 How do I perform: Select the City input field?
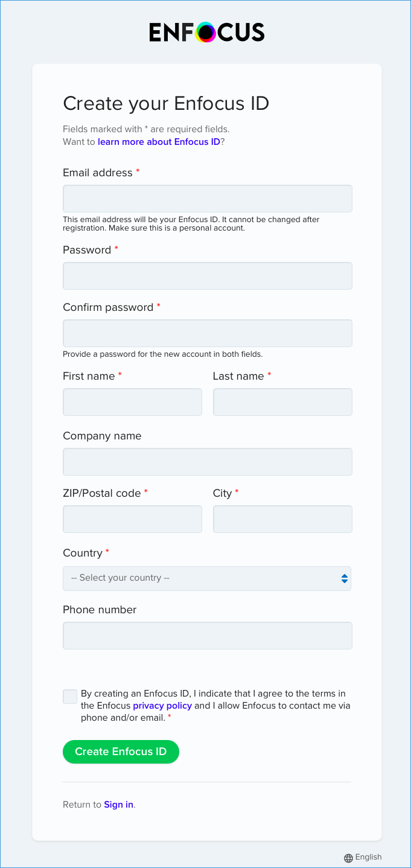pos(282,519)
